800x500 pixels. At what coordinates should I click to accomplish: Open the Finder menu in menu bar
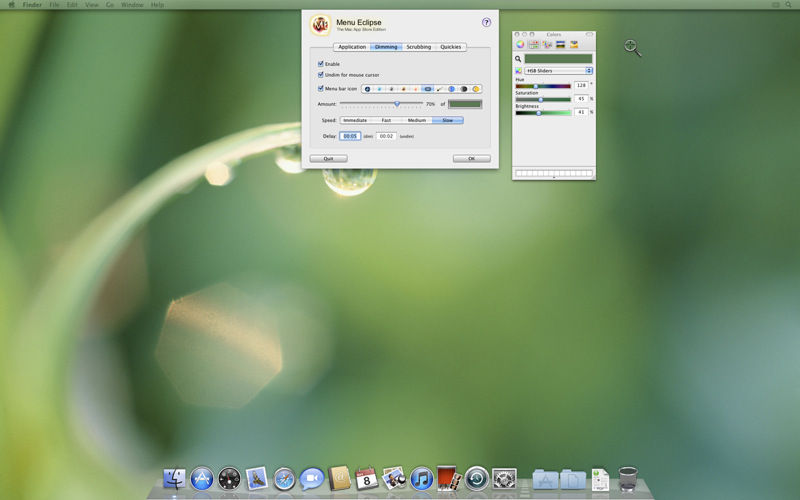32,5
